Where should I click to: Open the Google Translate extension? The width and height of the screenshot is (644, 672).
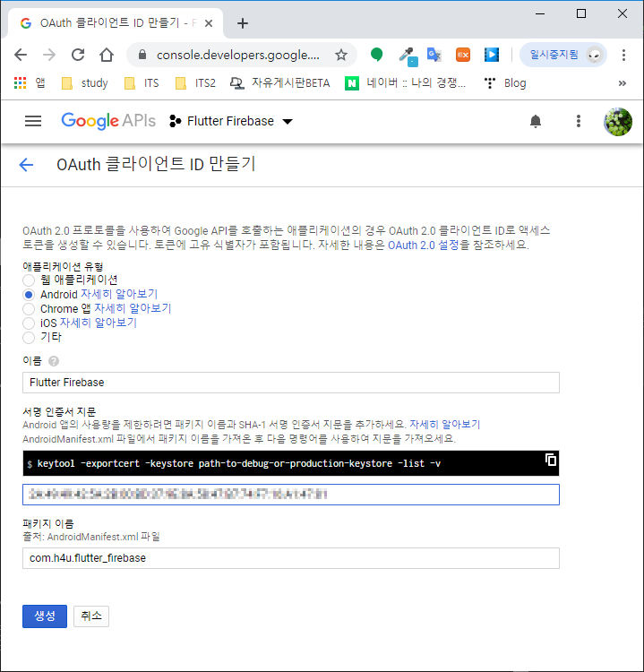434,55
